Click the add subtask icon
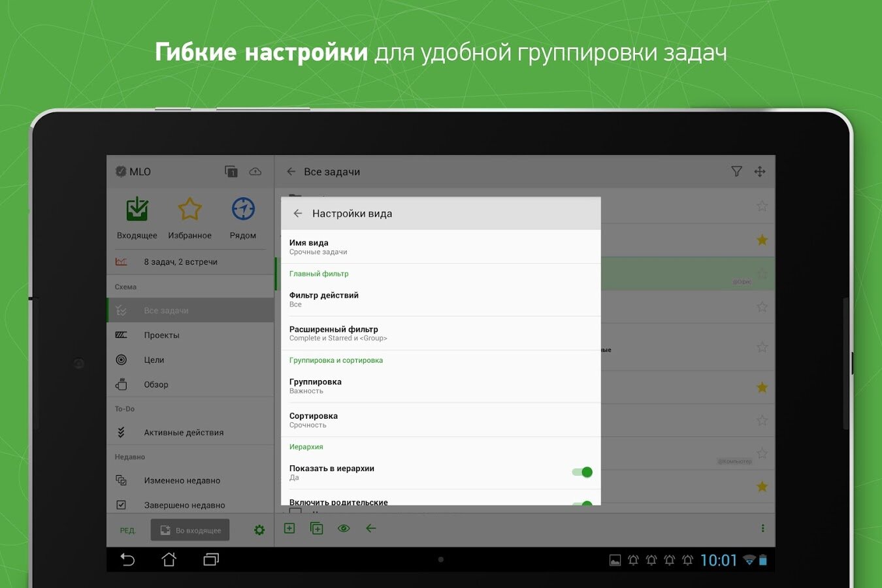This screenshot has width=882, height=588. [317, 529]
